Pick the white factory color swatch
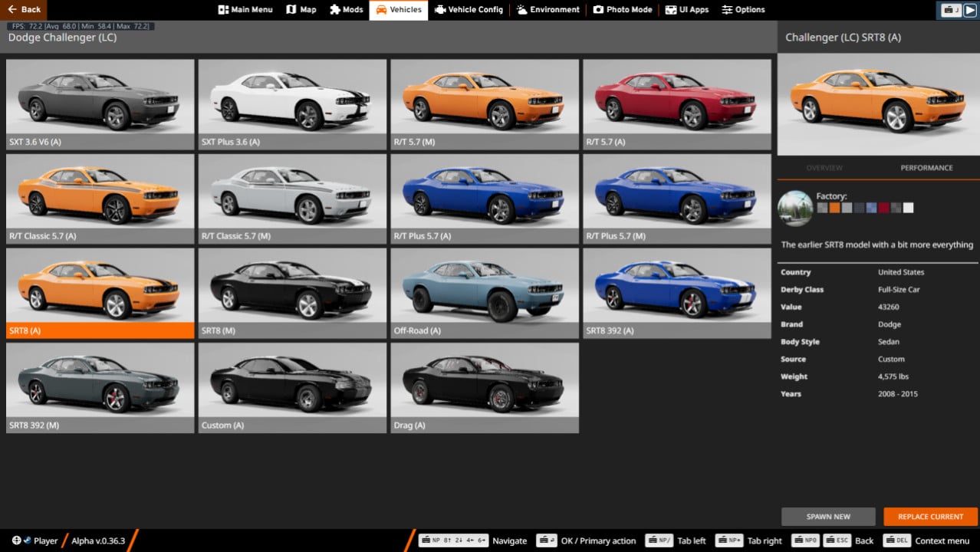This screenshot has height=552, width=980. point(908,208)
